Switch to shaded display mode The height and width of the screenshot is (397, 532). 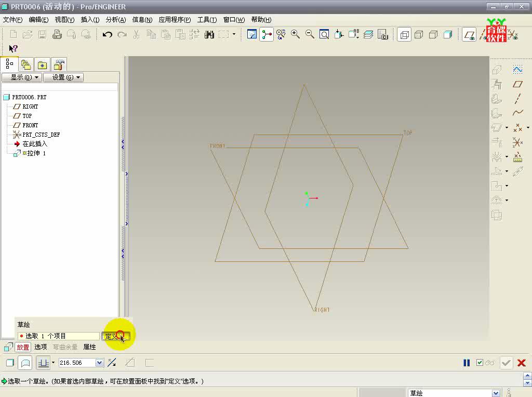(448, 35)
